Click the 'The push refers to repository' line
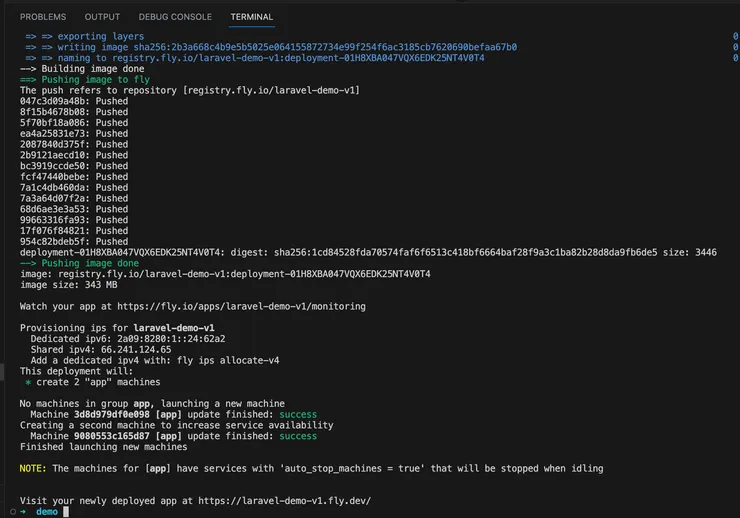 [190, 91]
